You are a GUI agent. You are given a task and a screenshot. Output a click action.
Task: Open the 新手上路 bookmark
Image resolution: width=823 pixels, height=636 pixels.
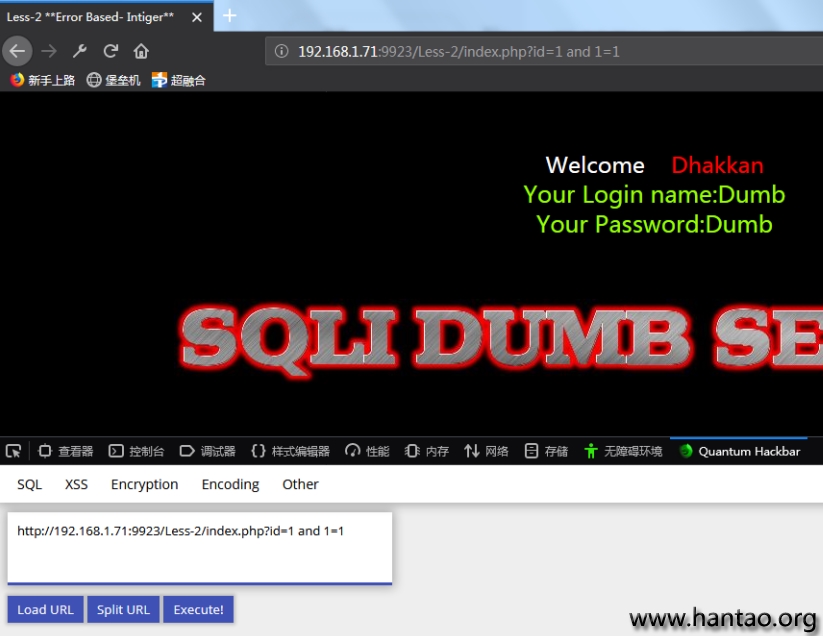[x=43, y=80]
